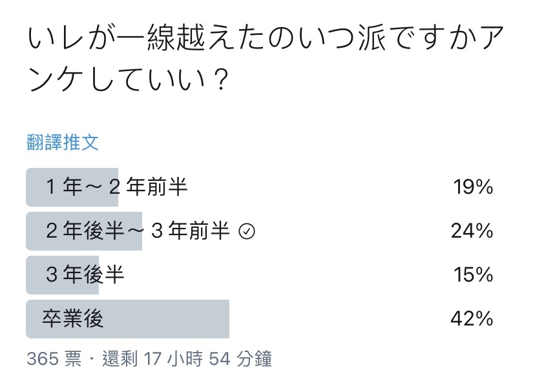Click the gray bar behind 1年〜2年前半

(72, 187)
